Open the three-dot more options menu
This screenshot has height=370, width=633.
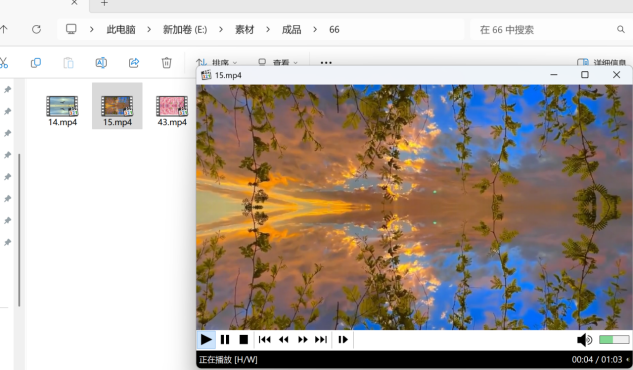(x=326, y=63)
